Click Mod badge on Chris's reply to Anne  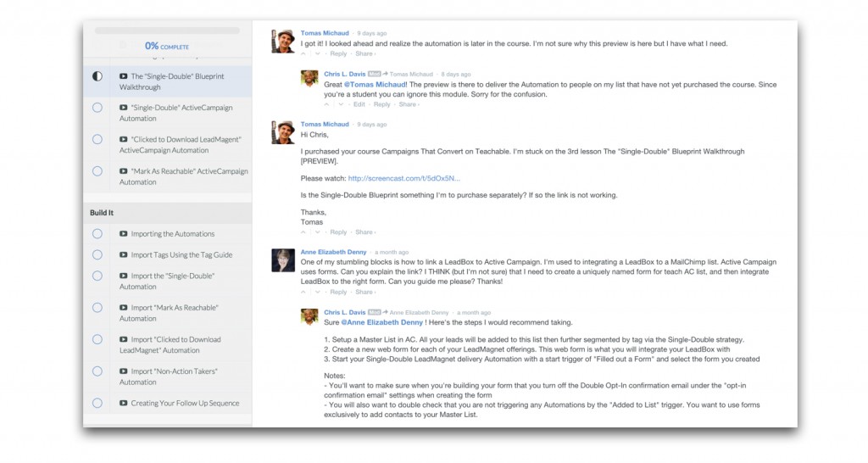click(374, 313)
